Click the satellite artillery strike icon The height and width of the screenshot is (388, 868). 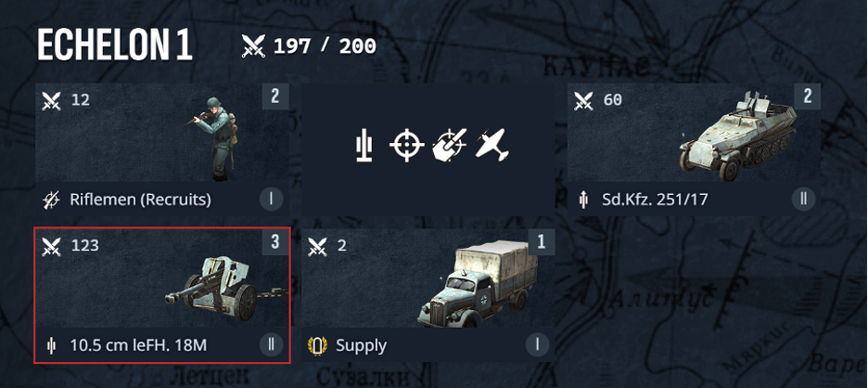(x=450, y=146)
